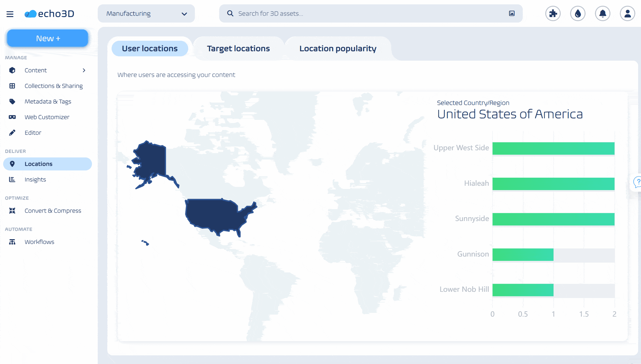This screenshot has height=364, width=641.
Task: Open the hamburger navigation menu
Action: tap(10, 14)
